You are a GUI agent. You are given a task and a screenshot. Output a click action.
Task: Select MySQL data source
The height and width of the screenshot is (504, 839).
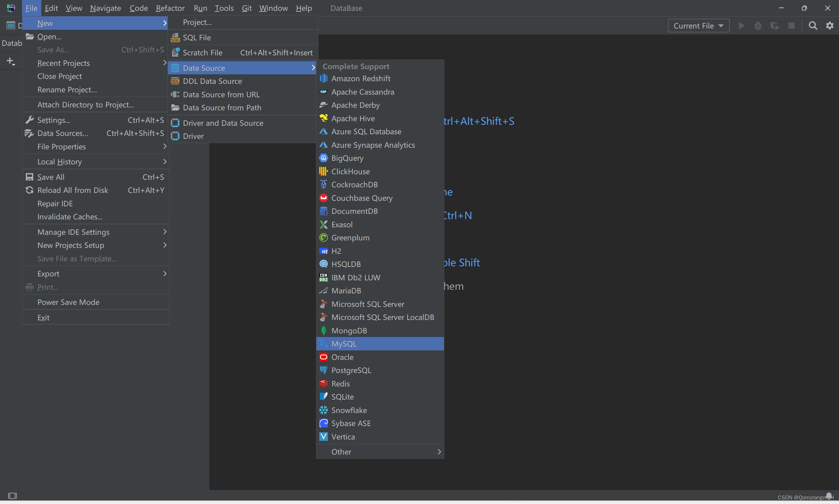coord(344,344)
